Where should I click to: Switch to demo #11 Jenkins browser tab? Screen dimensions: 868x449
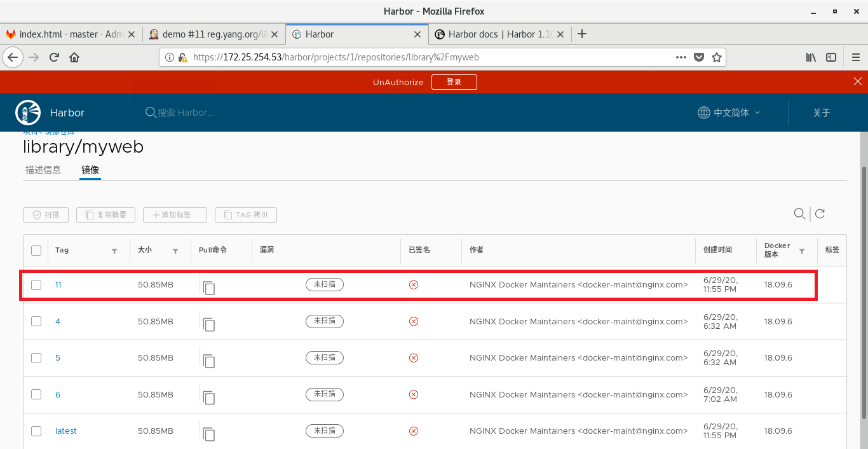pos(213,34)
